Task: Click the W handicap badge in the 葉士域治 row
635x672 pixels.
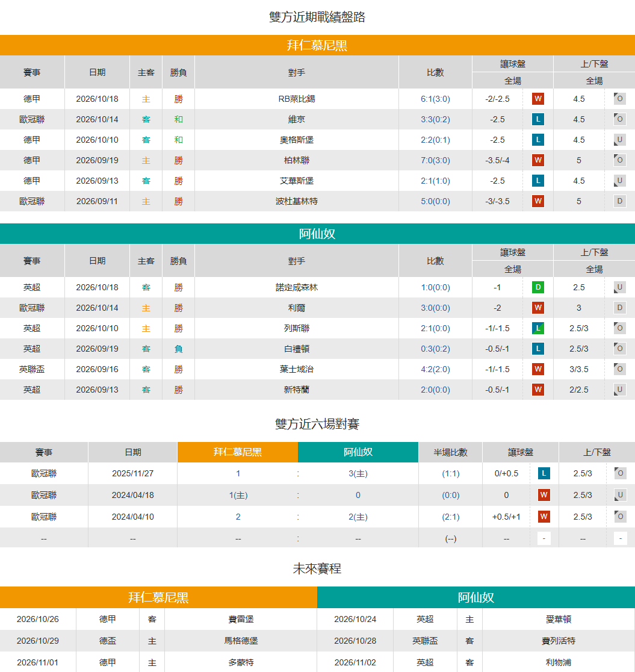Action: (538, 369)
